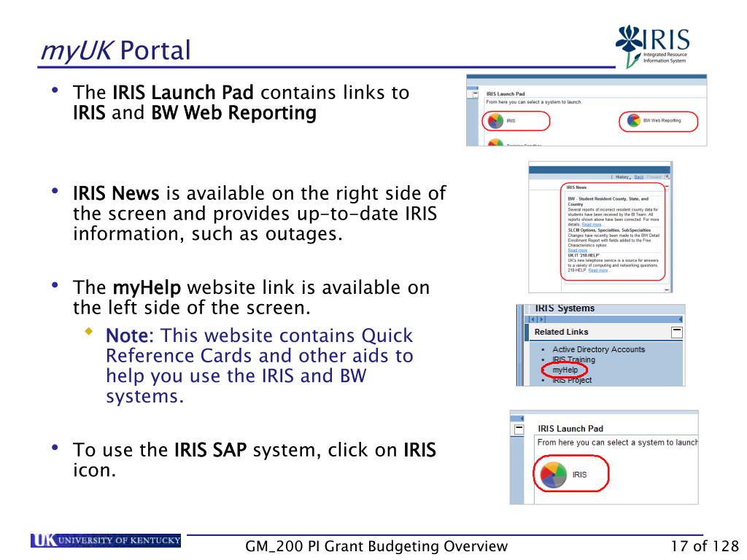
Task: Click right arrow under IRIS Systems
Action: click(542, 319)
